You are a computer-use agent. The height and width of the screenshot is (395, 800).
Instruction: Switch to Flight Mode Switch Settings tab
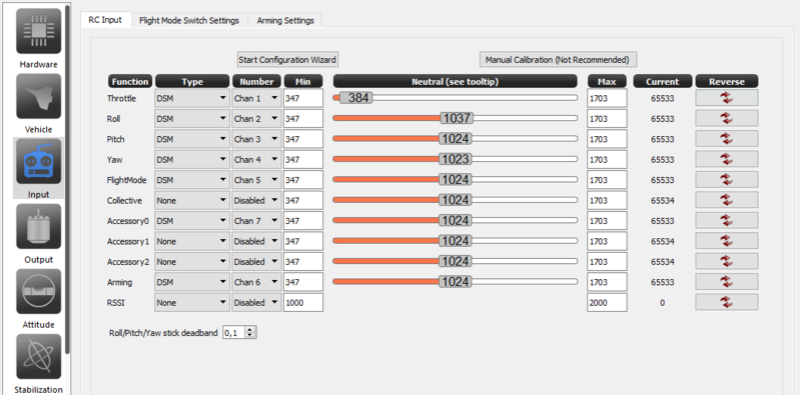[x=189, y=20]
